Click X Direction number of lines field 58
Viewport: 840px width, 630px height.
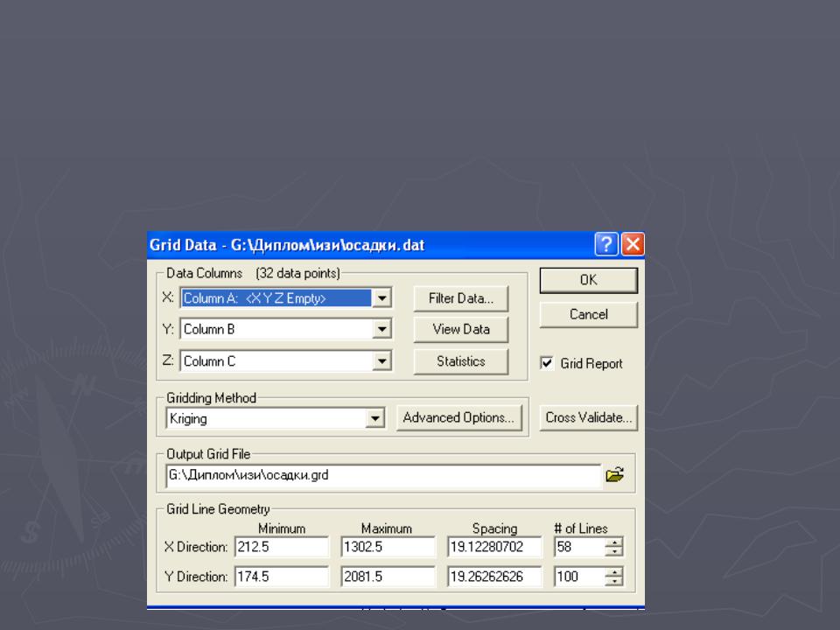[579, 547]
